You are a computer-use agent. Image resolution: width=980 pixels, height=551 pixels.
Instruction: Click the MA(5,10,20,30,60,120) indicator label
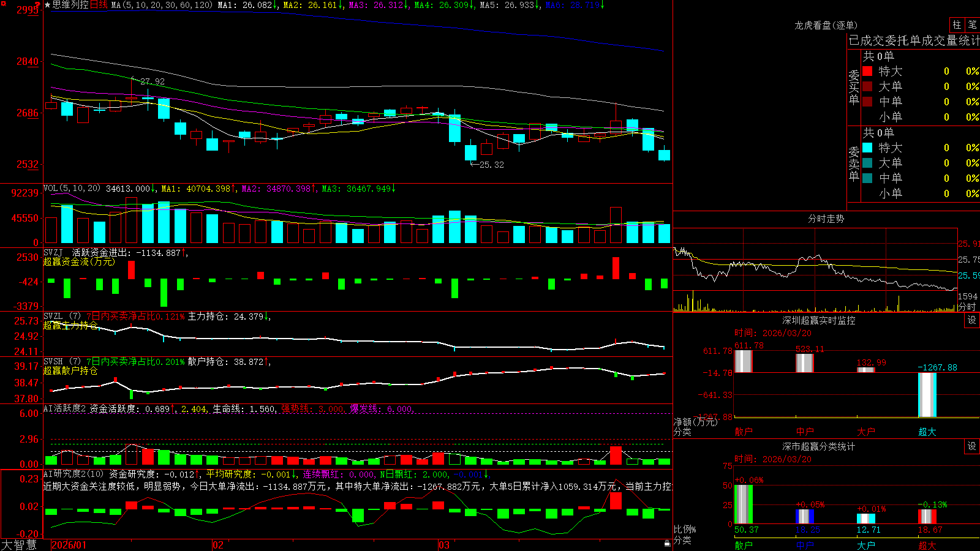162,5
